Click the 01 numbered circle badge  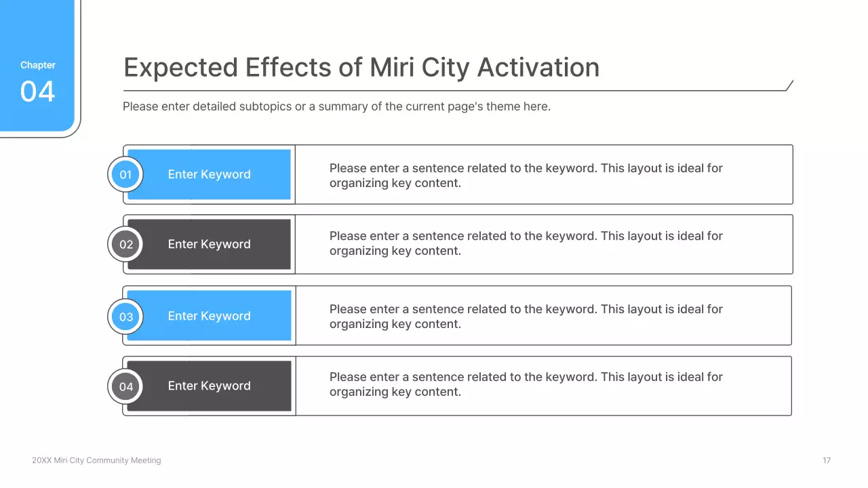tap(125, 175)
